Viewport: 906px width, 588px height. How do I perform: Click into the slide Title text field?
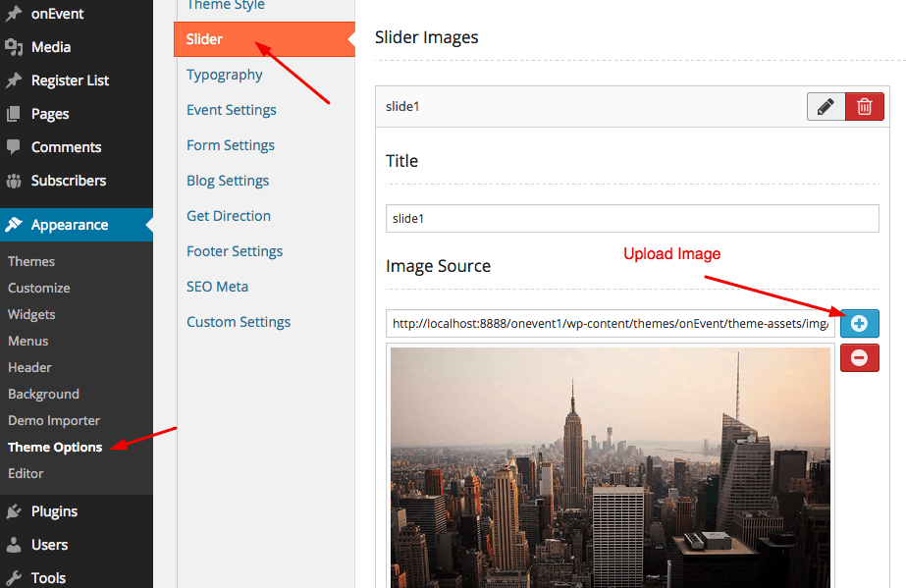point(632,218)
